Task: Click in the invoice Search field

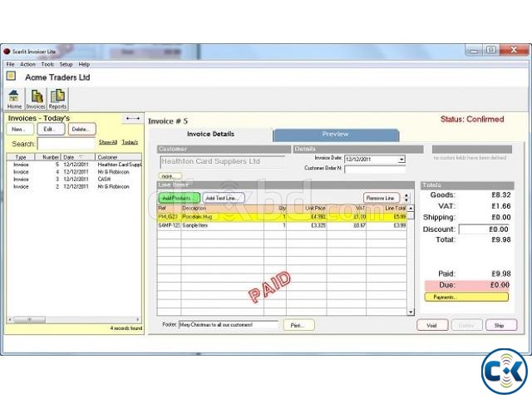Action: point(66,144)
